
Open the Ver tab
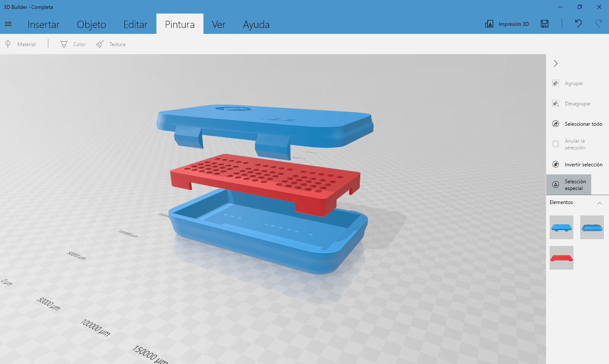tap(218, 25)
